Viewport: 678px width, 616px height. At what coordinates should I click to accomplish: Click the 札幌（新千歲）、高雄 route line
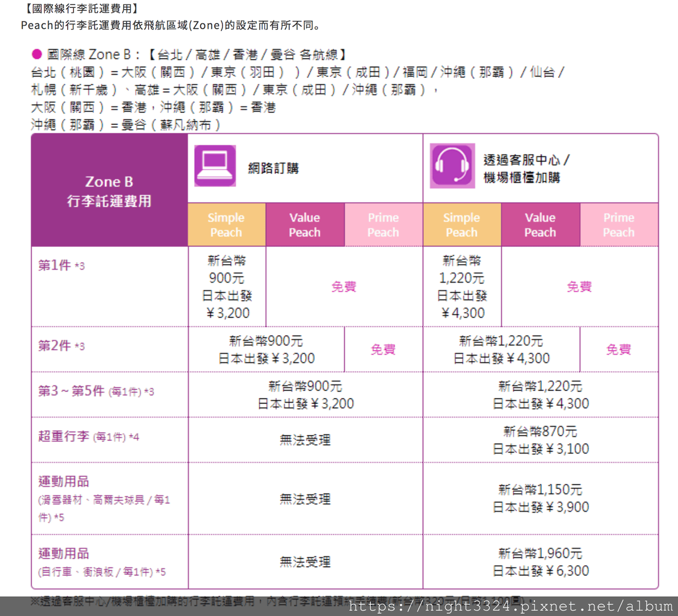pos(235,89)
